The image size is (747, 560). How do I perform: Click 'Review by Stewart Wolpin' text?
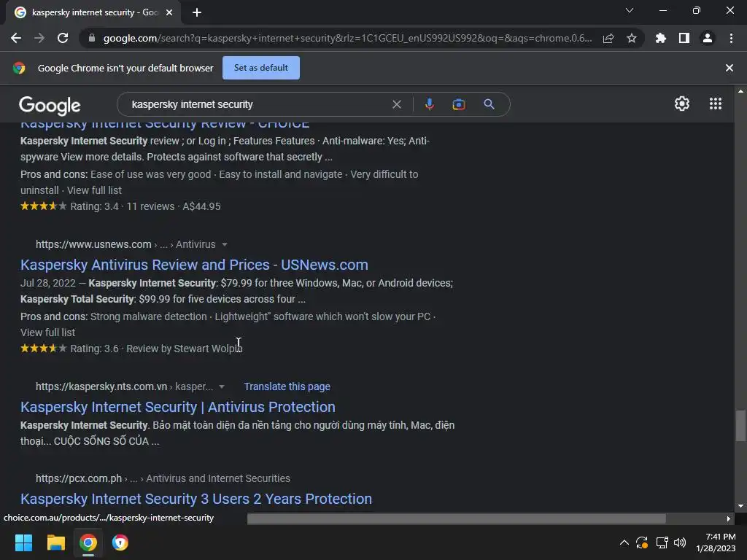click(x=185, y=349)
